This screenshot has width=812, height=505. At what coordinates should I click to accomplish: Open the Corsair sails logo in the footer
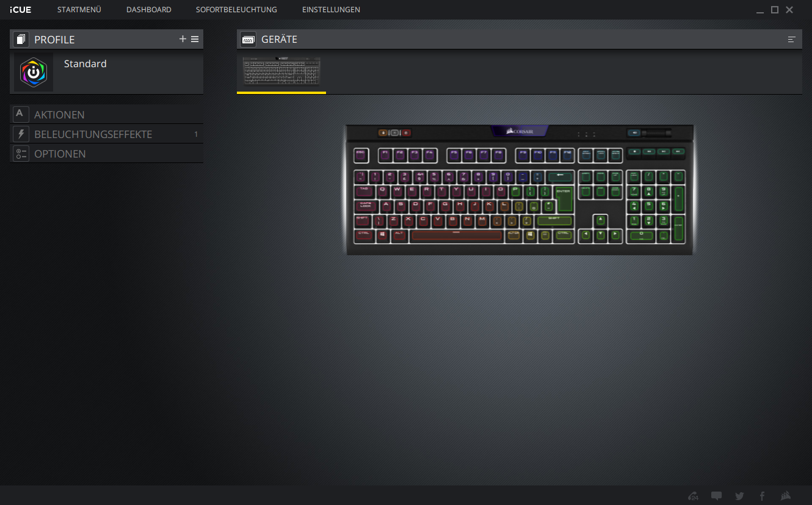786,496
